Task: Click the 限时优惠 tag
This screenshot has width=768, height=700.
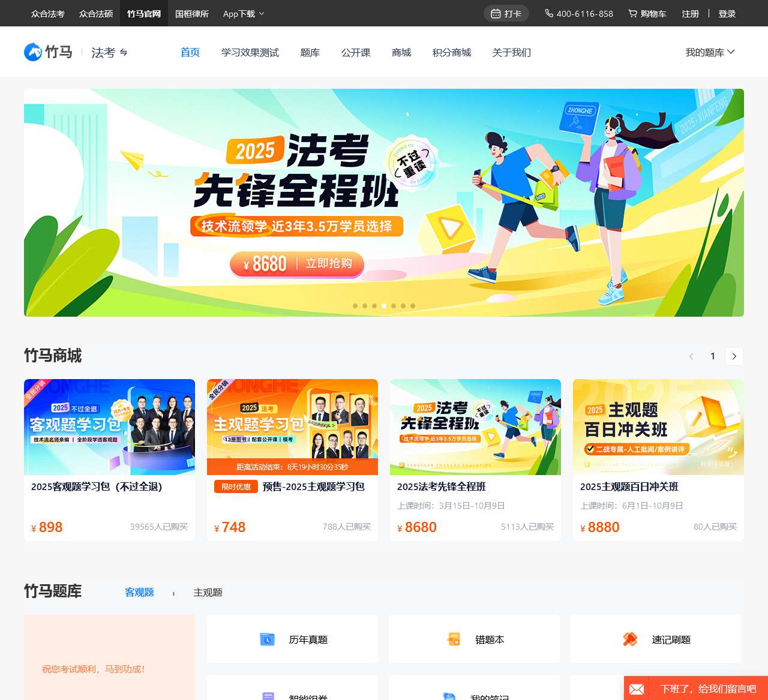Action: pos(236,486)
